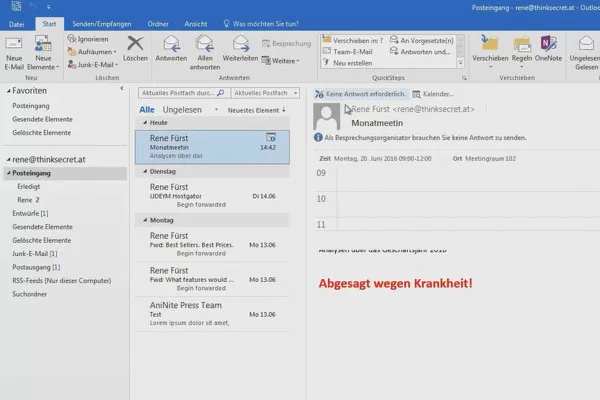The image size is (600, 400).
Task: Open the Fwd: Best Sellers. Best Prices message
Action: (212, 245)
